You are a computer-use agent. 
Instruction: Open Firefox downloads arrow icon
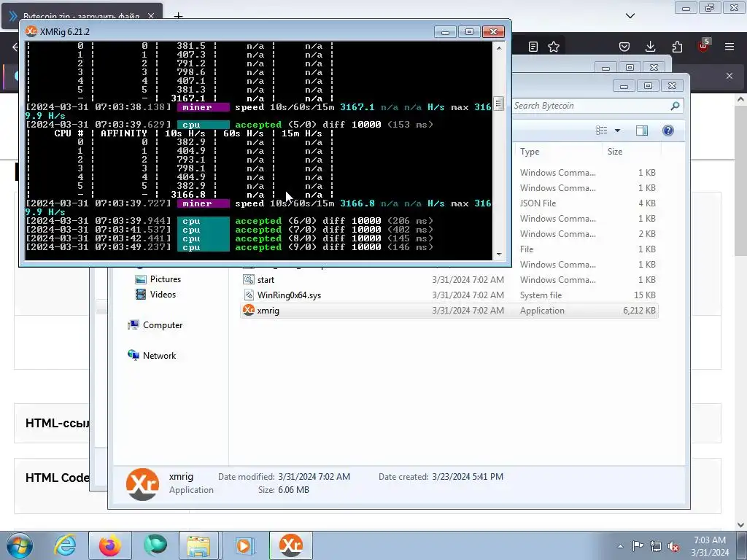pos(650,47)
